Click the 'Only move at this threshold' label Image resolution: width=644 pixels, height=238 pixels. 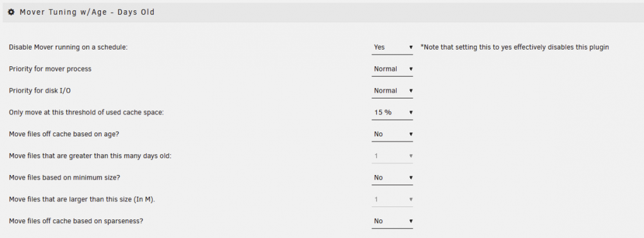tap(86, 113)
